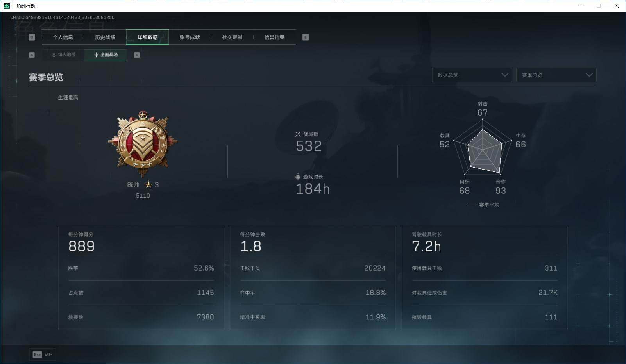Click the 驾驶载具时长 value 7.2h
Screen dimensions: 626x364
426,246
